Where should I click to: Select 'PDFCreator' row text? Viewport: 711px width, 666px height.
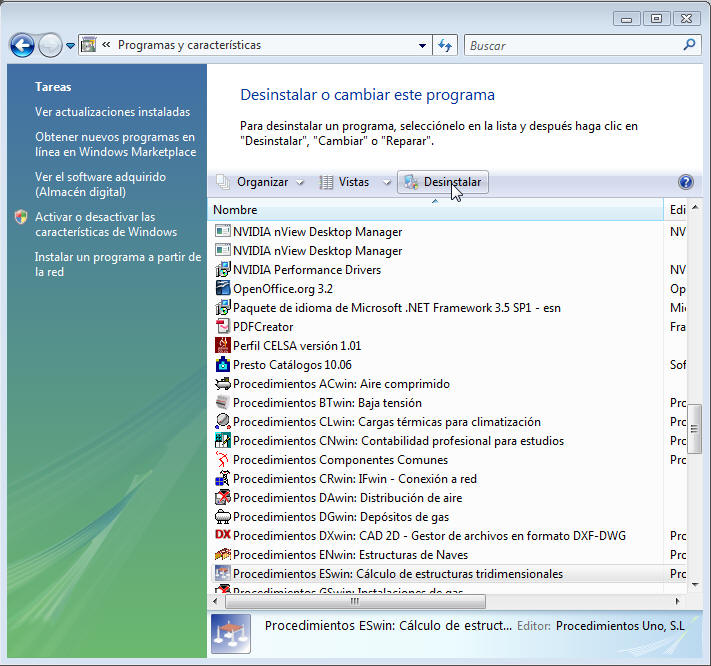(x=263, y=327)
